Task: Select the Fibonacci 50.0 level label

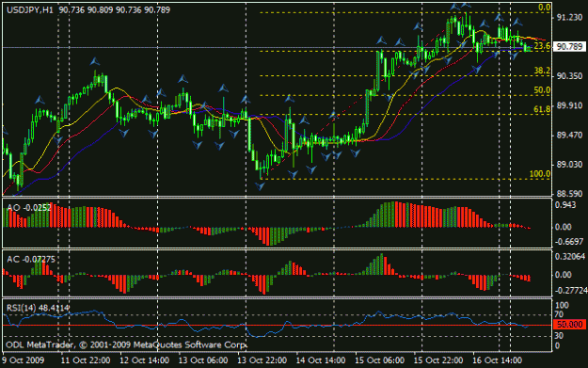Action: 542,90
